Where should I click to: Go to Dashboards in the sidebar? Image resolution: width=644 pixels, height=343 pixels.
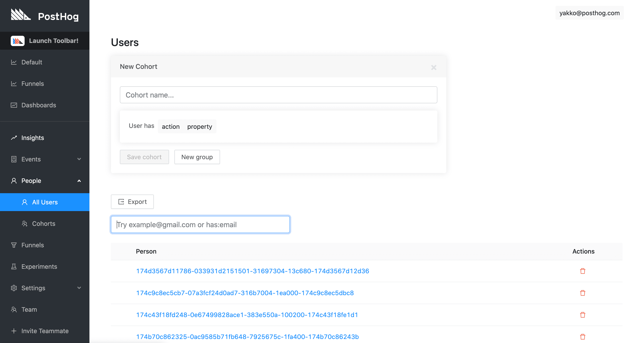click(x=45, y=105)
